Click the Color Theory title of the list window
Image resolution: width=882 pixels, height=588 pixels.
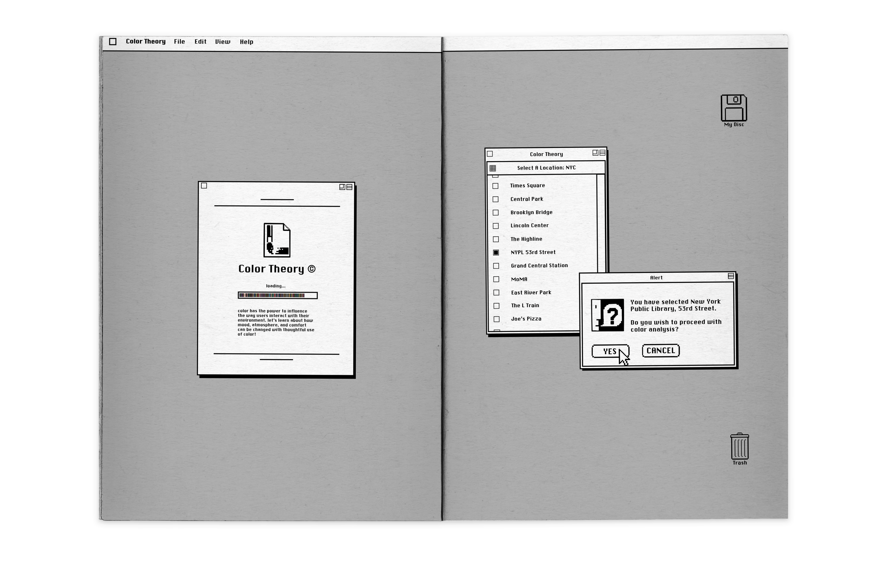(x=546, y=154)
